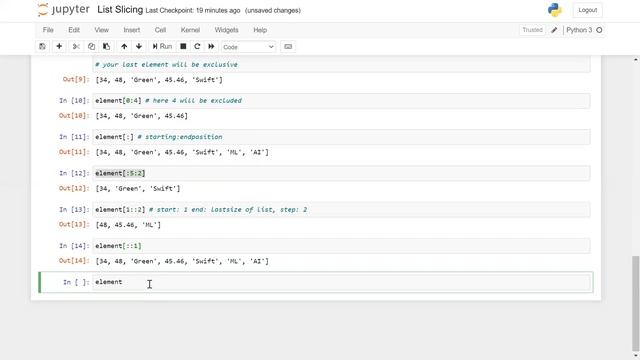Open the File menu
The width and height of the screenshot is (640, 360).
point(48,30)
